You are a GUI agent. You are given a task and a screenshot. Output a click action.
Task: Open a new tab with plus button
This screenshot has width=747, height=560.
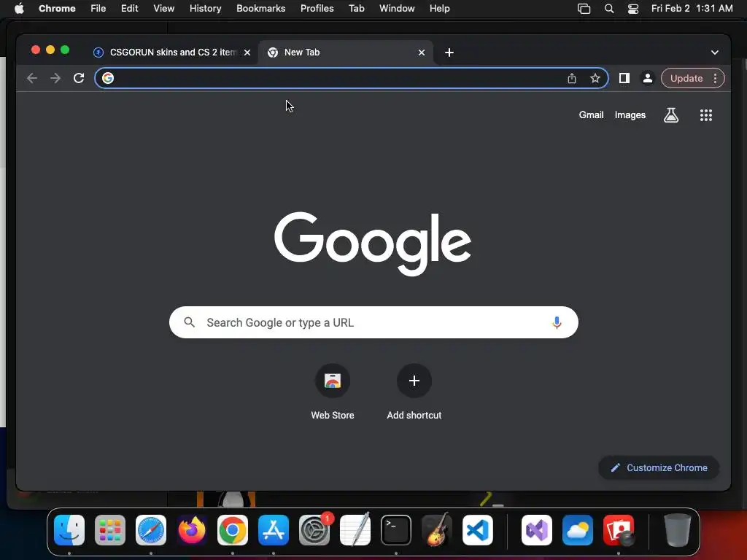click(x=449, y=52)
